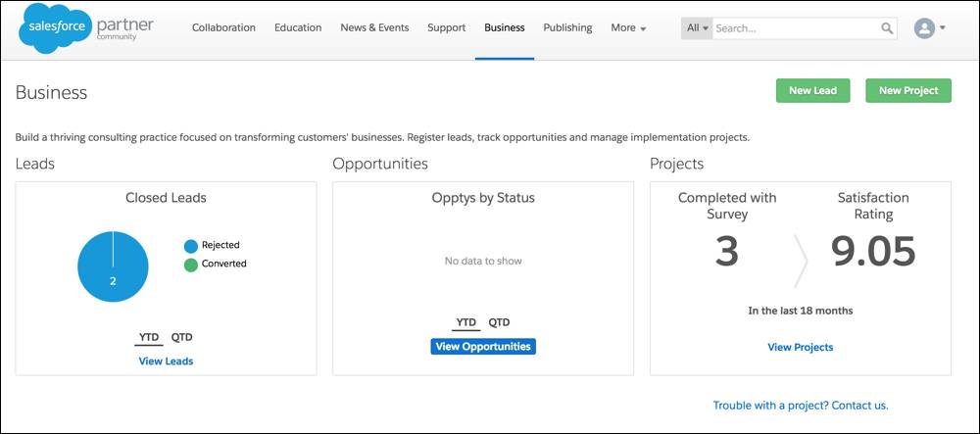Click the New Project button
This screenshot has width=980, height=434.
(x=908, y=90)
